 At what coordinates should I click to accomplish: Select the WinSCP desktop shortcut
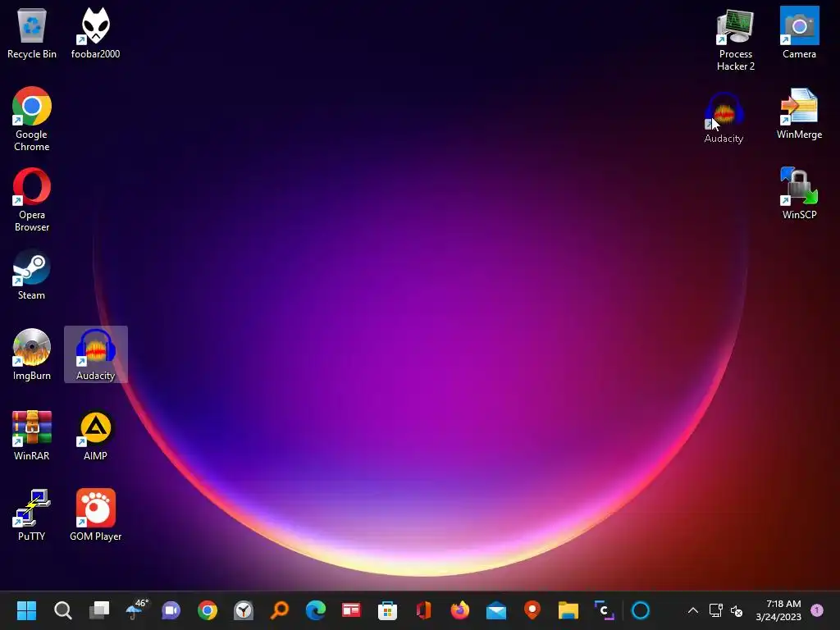click(799, 194)
